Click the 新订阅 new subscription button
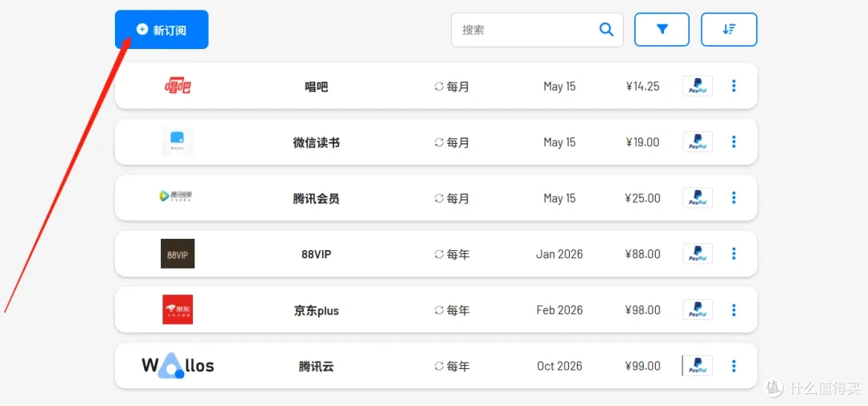The width and height of the screenshot is (868, 406). coord(162,30)
